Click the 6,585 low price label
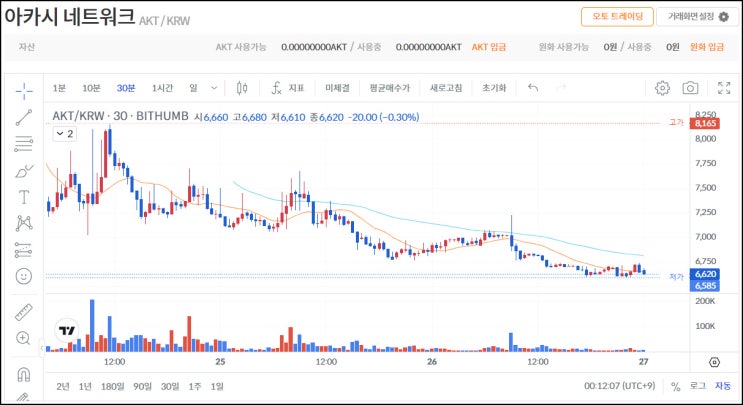Screen dimensions: 743x405 [705, 286]
